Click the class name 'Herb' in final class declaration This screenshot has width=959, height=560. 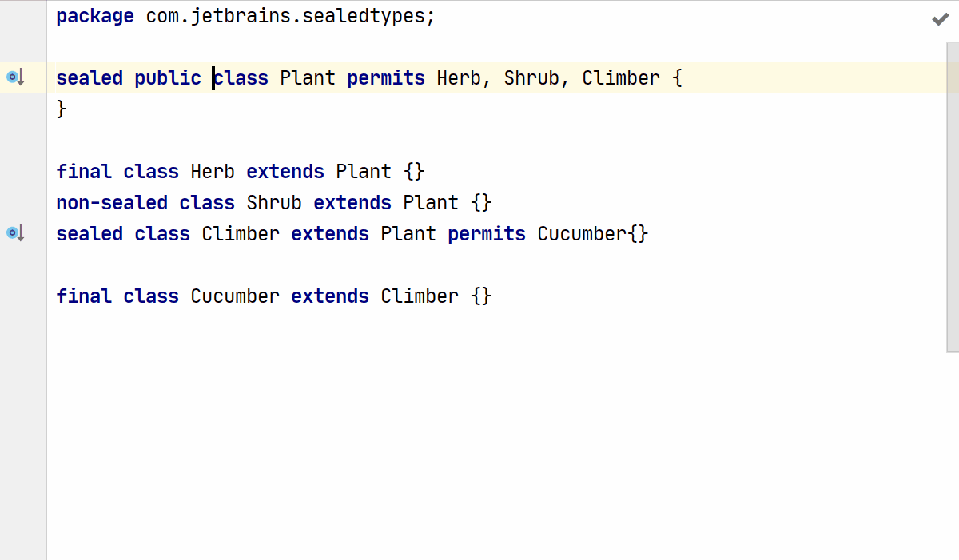(x=213, y=172)
